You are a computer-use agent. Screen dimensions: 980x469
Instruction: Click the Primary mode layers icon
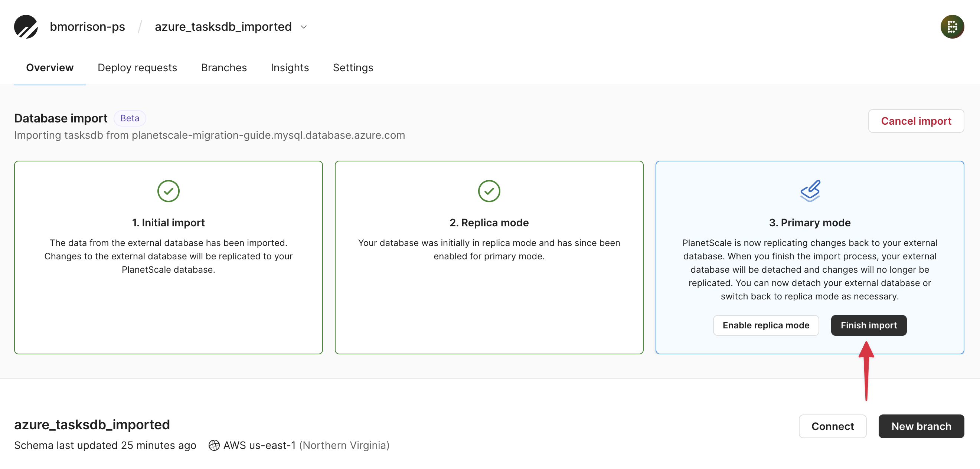pyautogui.click(x=810, y=191)
